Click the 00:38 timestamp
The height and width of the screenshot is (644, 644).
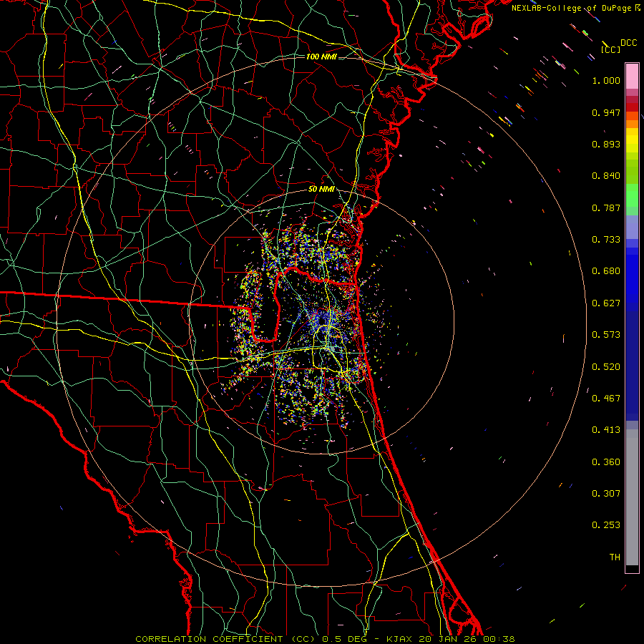497,639
